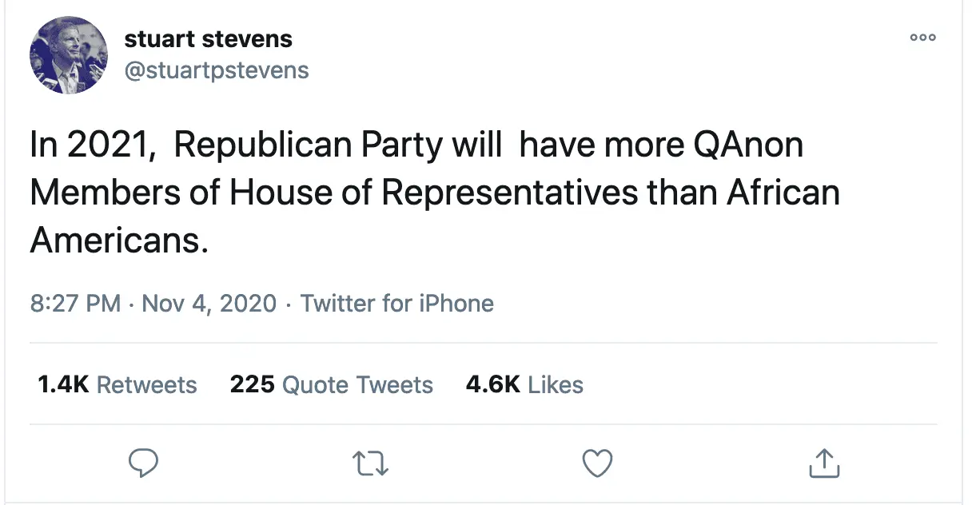980x505 pixels.
Task: Open stuart stevens' profile picture
Action: (x=69, y=55)
